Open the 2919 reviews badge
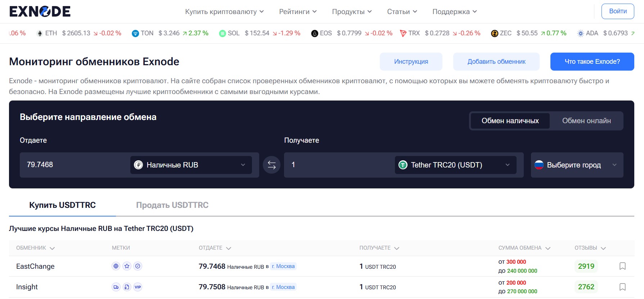The height and width of the screenshot is (299, 644). click(586, 266)
